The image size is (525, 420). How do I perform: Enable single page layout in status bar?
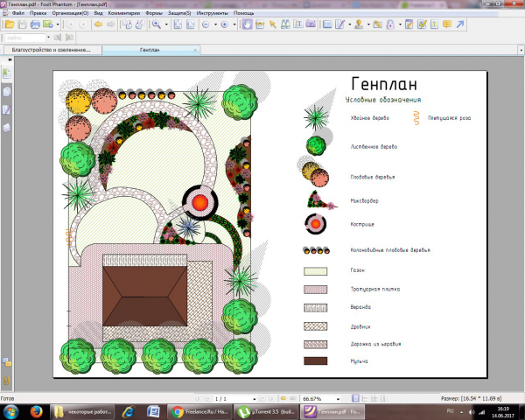(355, 399)
